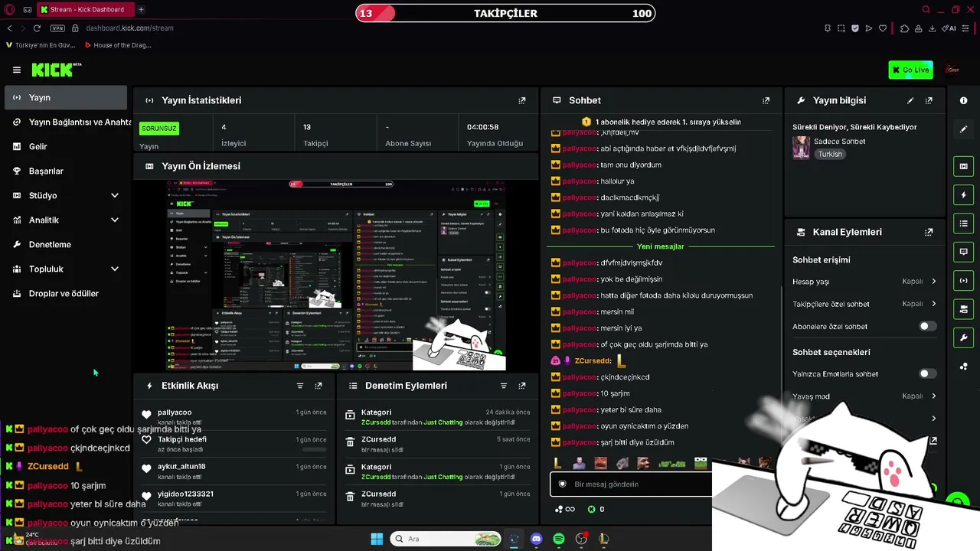Open Droplar ve ödüller in sidebar

(x=66, y=293)
